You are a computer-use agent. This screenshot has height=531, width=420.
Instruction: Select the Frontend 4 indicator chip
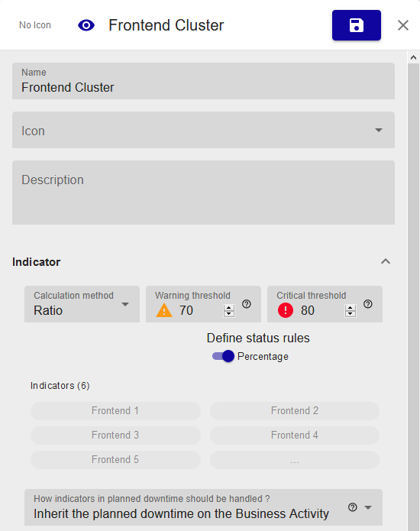295,435
